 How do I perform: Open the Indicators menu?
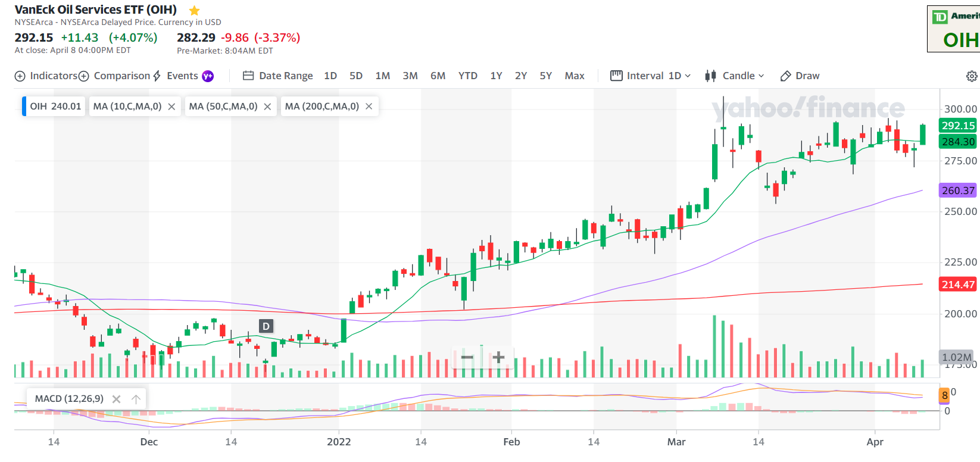pyautogui.click(x=46, y=76)
